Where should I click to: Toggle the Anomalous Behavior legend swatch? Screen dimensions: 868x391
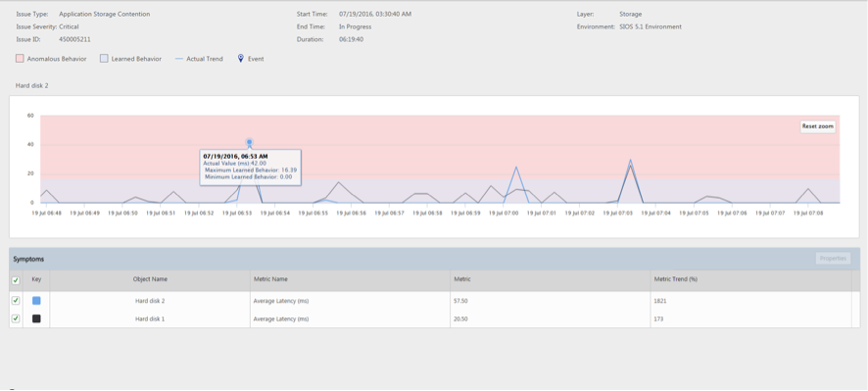click(x=20, y=59)
